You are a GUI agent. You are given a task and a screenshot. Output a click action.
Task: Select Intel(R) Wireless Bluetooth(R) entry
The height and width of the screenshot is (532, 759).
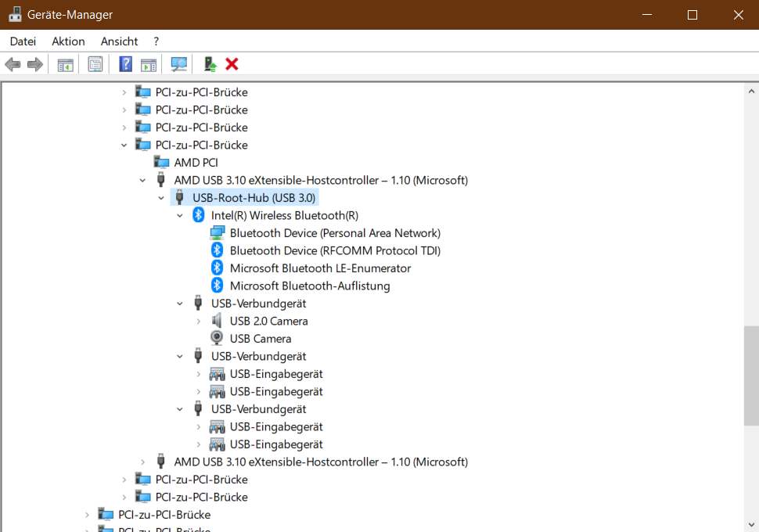point(285,215)
